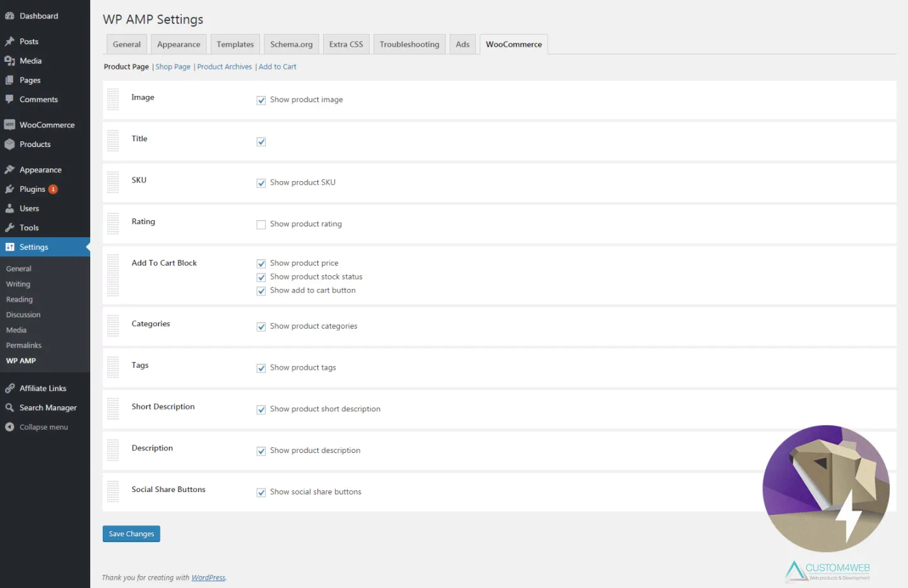The image size is (908, 588).
Task: Click the Save Changes button
Action: coord(131,533)
